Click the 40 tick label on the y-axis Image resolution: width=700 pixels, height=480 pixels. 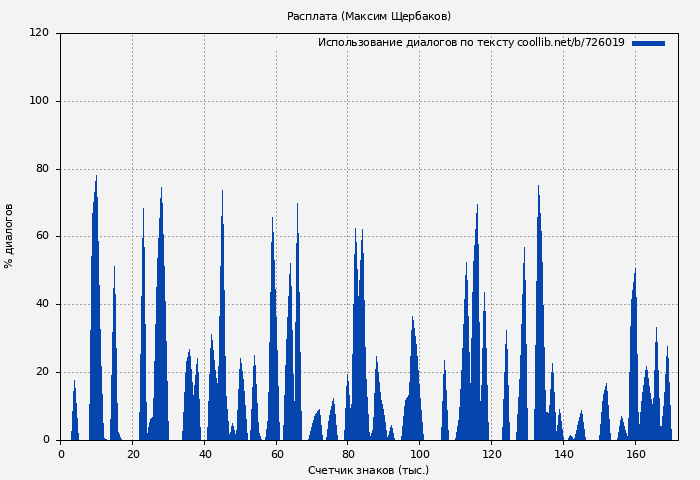point(42,304)
